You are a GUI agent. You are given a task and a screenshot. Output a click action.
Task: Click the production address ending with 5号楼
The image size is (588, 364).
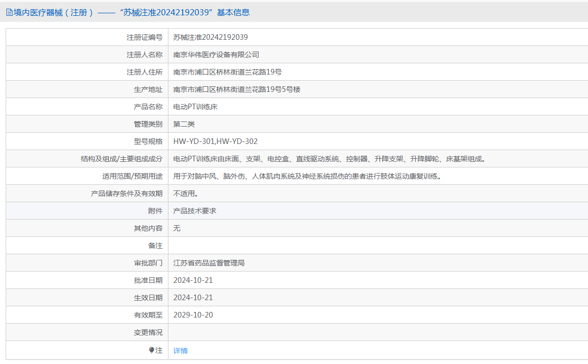[237, 89]
